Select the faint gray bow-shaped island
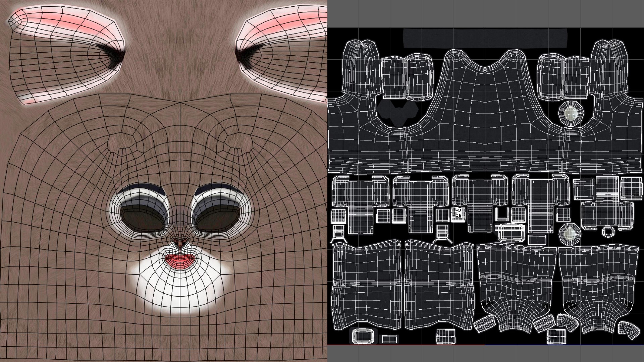 (398, 113)
